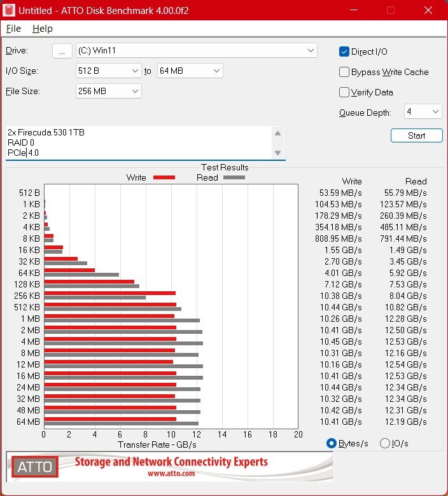
Task: Click the description box scroll down arrow
Action: (277, 153)
